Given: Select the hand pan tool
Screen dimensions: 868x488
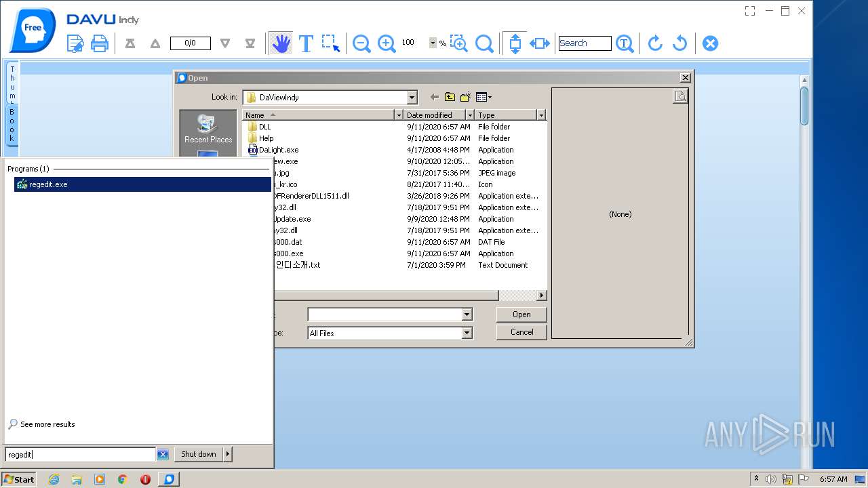Looking at the screenshot, I should coord(281,43).
